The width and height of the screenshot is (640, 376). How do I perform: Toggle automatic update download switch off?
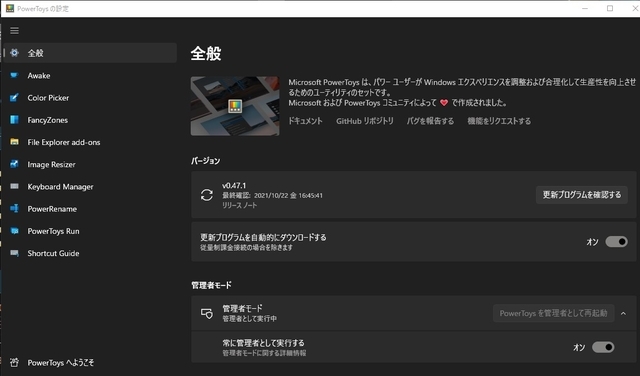616,242
